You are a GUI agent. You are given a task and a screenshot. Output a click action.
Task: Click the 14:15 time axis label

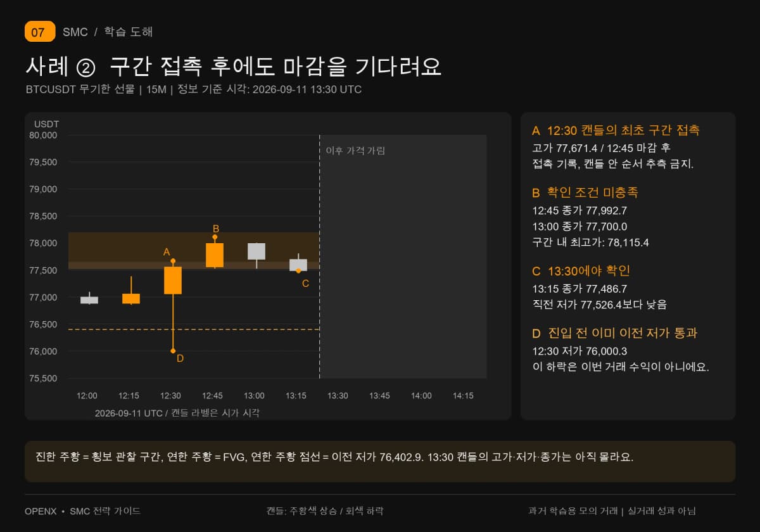click(463, 396)
